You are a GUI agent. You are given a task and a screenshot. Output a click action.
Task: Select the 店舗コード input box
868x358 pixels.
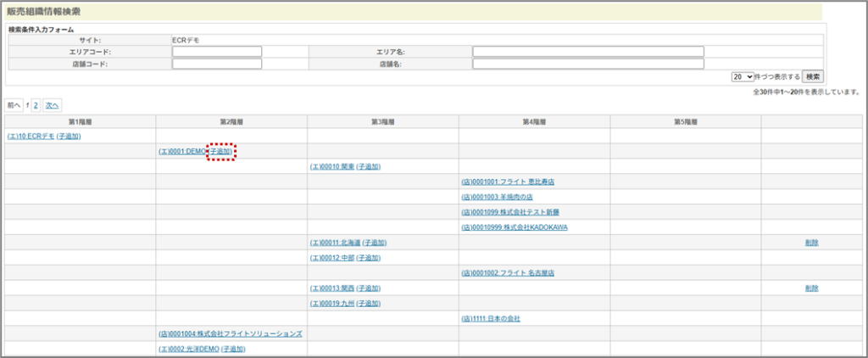click(217, 64)
